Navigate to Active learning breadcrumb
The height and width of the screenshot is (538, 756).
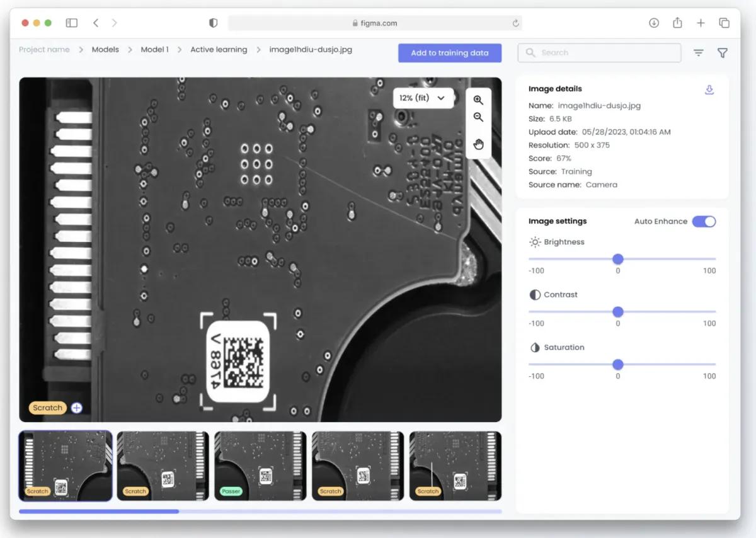pos(219,49)
